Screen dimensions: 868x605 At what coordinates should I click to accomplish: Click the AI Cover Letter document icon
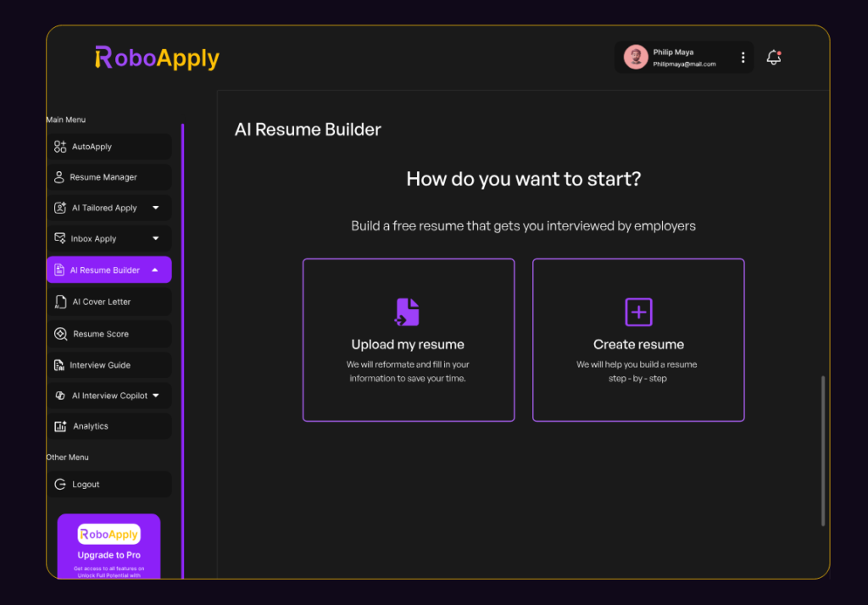(60, 302)
